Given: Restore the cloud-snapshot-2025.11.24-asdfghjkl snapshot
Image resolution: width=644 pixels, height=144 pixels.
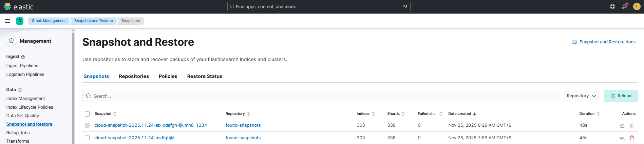Looking at the screenshot, I should coord(622,138).
